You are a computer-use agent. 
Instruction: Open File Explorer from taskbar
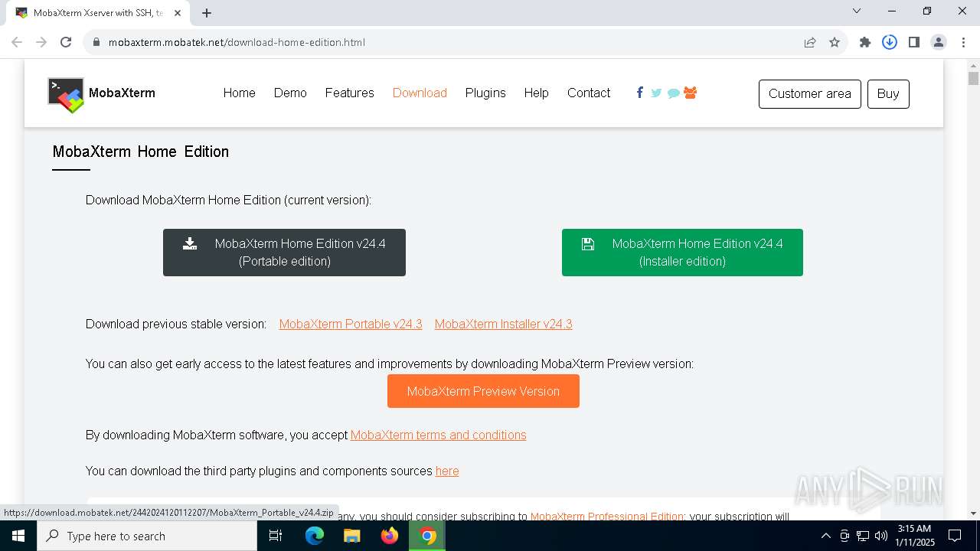click(352, 536)
